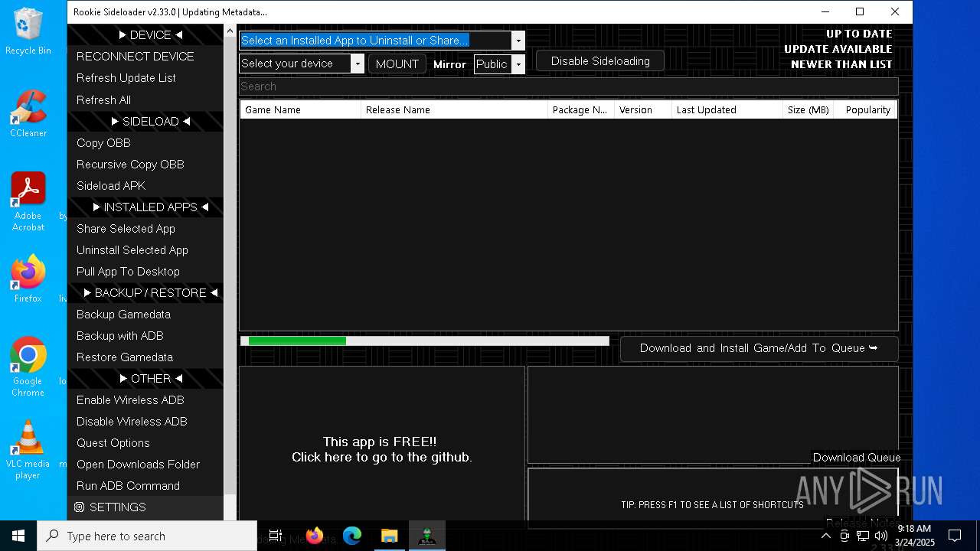
Task: Sort by Game Name column
Action: [x=300, y=109]
